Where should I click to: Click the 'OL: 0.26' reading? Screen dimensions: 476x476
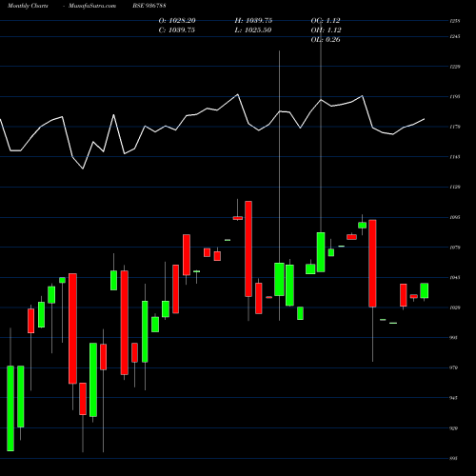(x=326, y=40)
